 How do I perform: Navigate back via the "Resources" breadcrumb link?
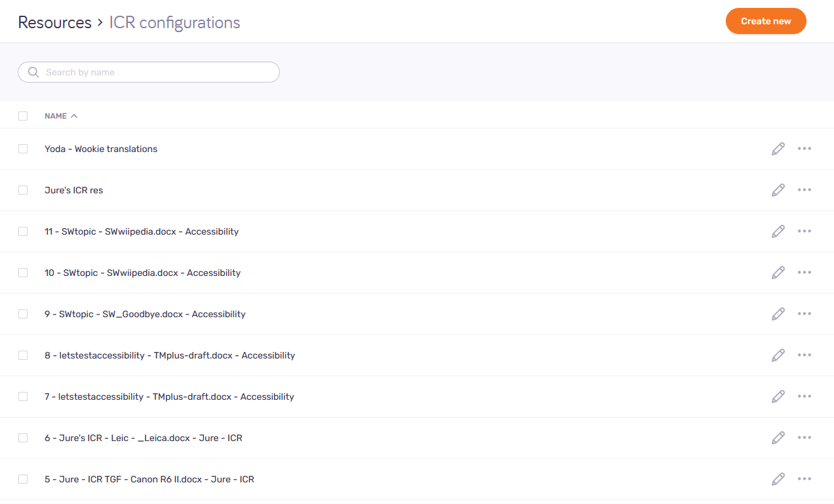point(54,22)
